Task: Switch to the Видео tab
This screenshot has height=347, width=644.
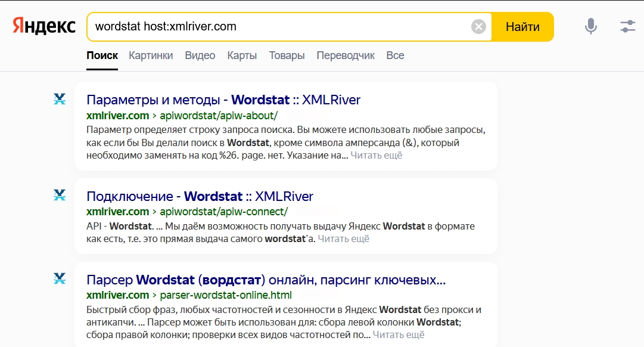Action: click(x=200, y=55)
